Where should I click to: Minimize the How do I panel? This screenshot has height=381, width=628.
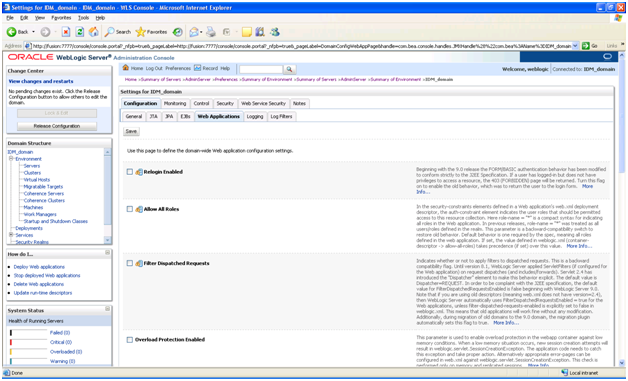107,252
